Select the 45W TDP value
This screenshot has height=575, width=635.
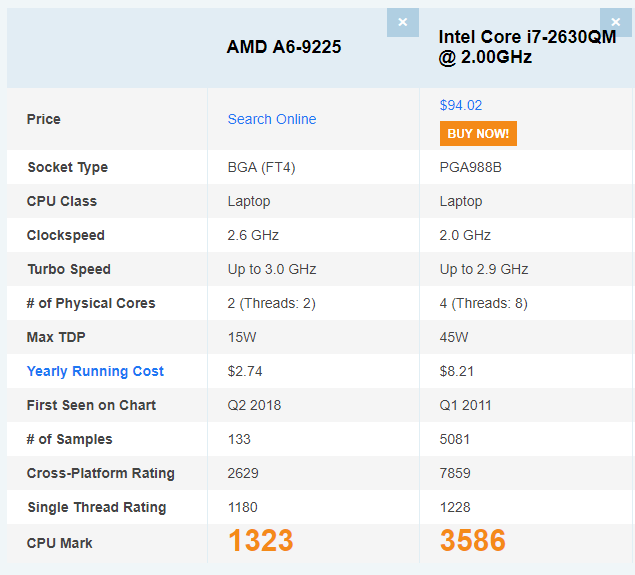[x=454, y=337]
